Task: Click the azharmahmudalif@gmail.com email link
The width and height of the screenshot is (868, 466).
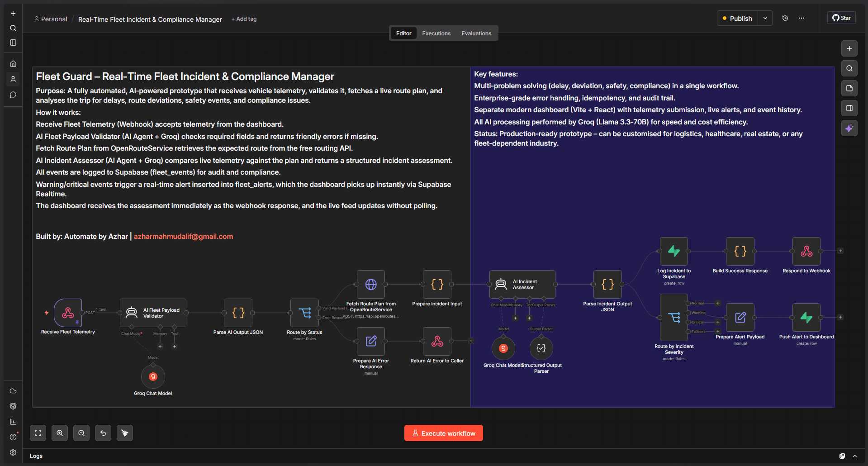Action: (183, 236)
